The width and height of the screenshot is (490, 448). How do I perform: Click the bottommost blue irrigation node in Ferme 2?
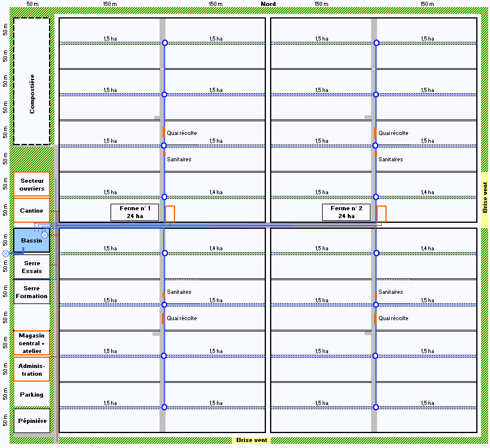coord(376,407)
